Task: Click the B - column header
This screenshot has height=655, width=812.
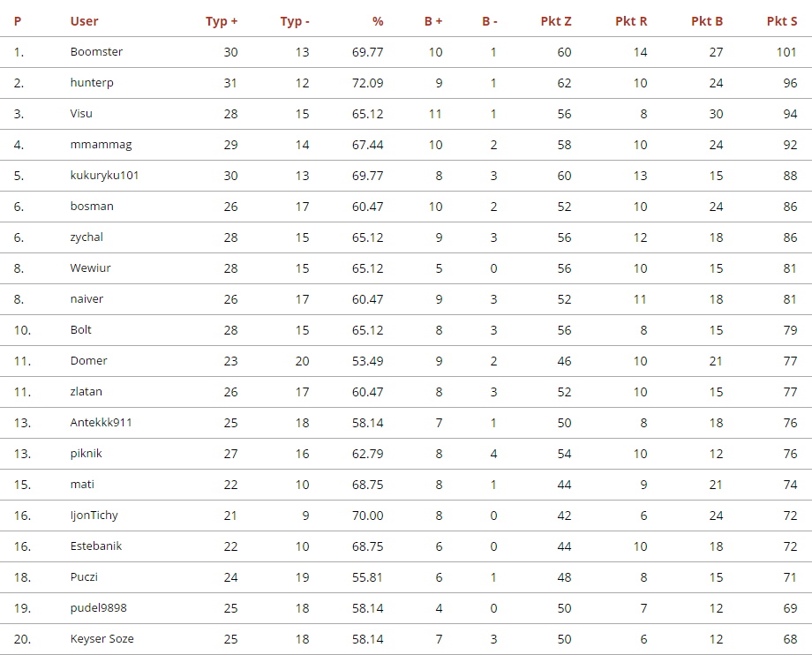Action: click(x=490, y=21)
